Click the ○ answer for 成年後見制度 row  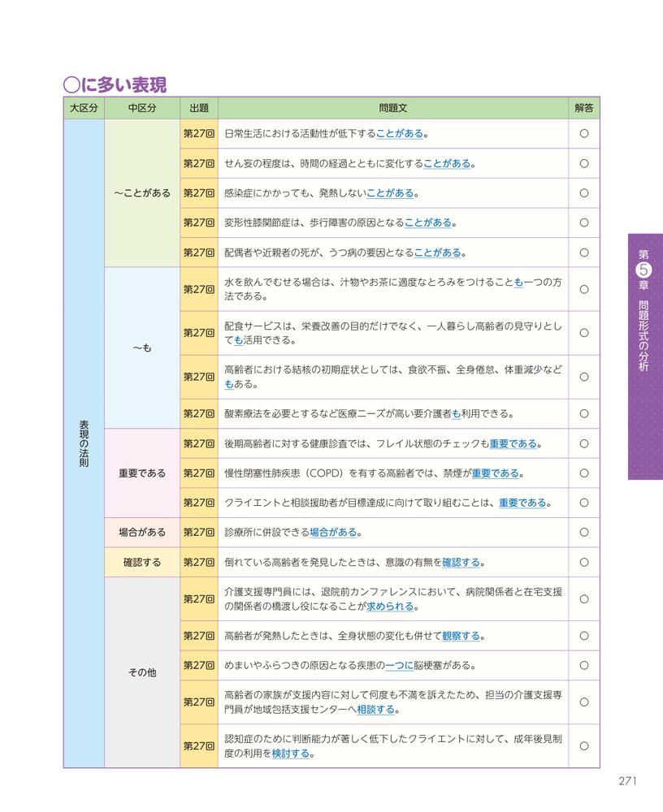coord(584,746)
